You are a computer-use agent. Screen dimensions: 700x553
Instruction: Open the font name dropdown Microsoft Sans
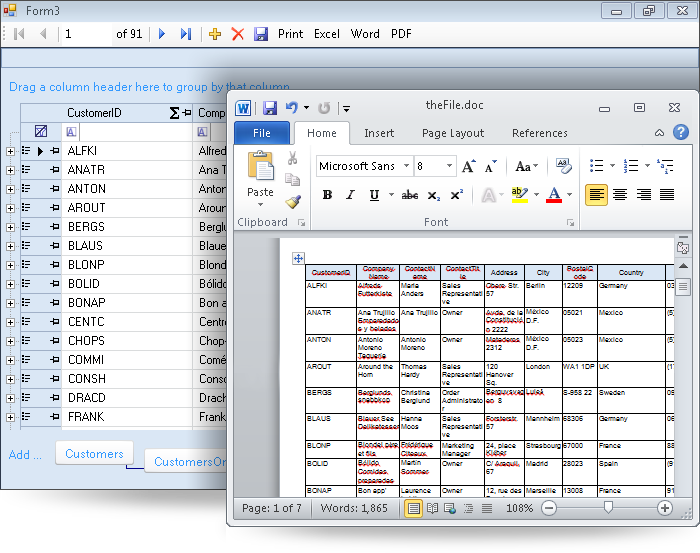click(406, 166)
